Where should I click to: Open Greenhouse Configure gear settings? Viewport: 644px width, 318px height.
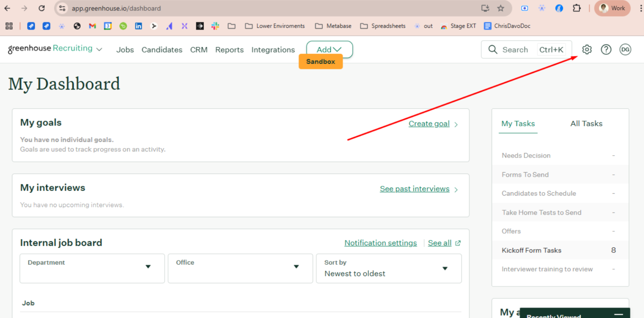coord(587,49)
